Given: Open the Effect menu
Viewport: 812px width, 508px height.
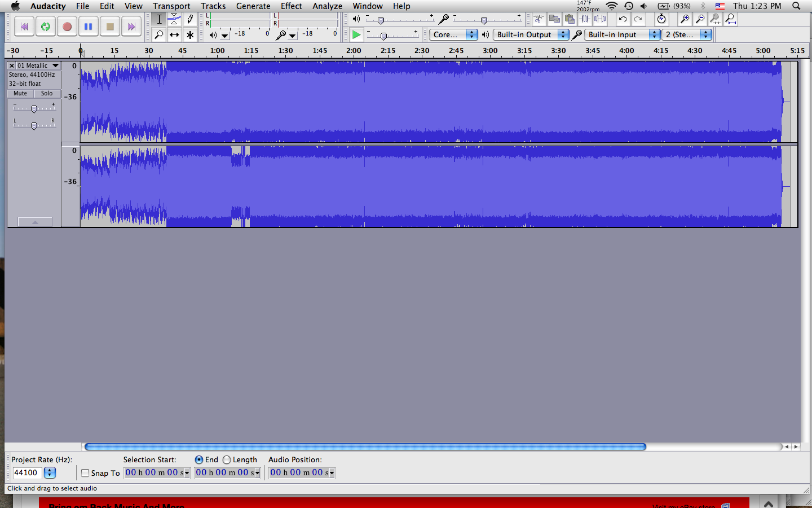Looking at the screenshot, I should (291, 6).
